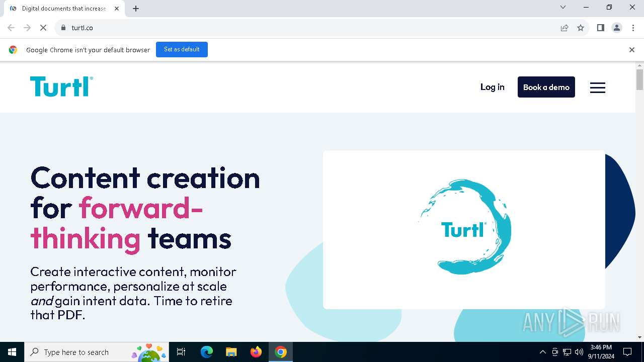Image resolution: width=644 pixels, height=362 pixels.
Task: Open the Chrome profile icon
Action: pyautogui.click(x=617, y=28)
